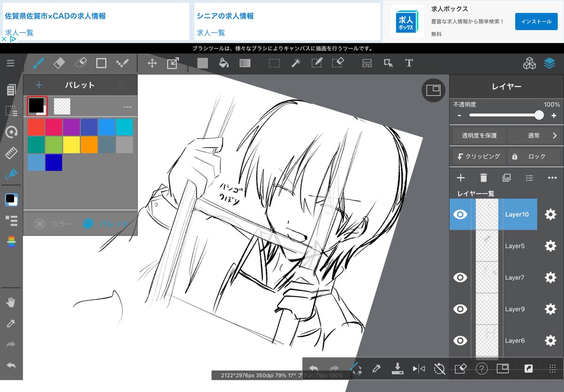Toggle the Layers panel icon in top toolbar

pyautogui.click(x=549, y=63)
